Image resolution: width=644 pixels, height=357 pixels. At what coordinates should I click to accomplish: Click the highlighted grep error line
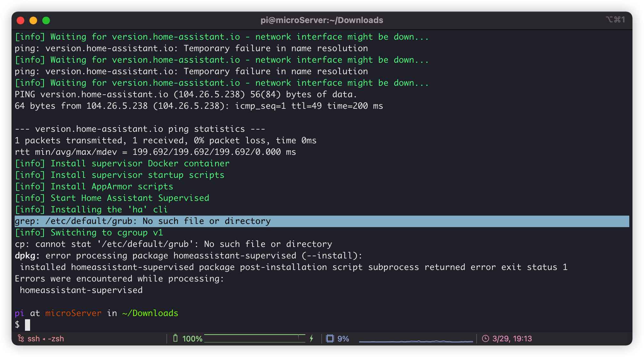(x=322, y=221)
